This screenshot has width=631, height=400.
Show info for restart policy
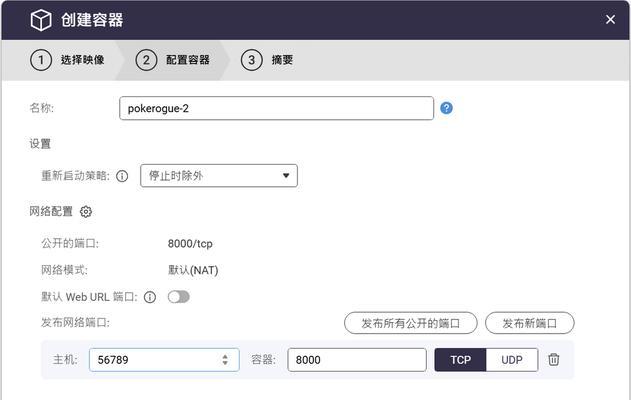tap(122, 176)
